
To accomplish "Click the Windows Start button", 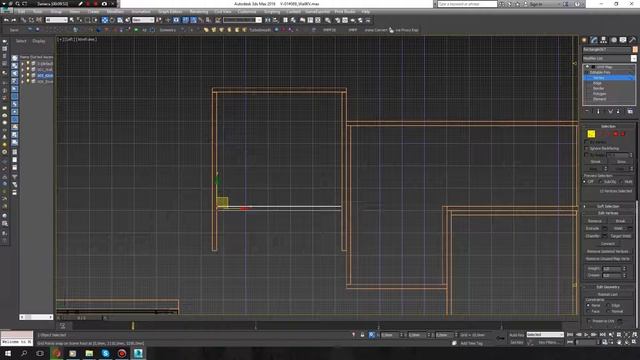I will coord(8,353).
